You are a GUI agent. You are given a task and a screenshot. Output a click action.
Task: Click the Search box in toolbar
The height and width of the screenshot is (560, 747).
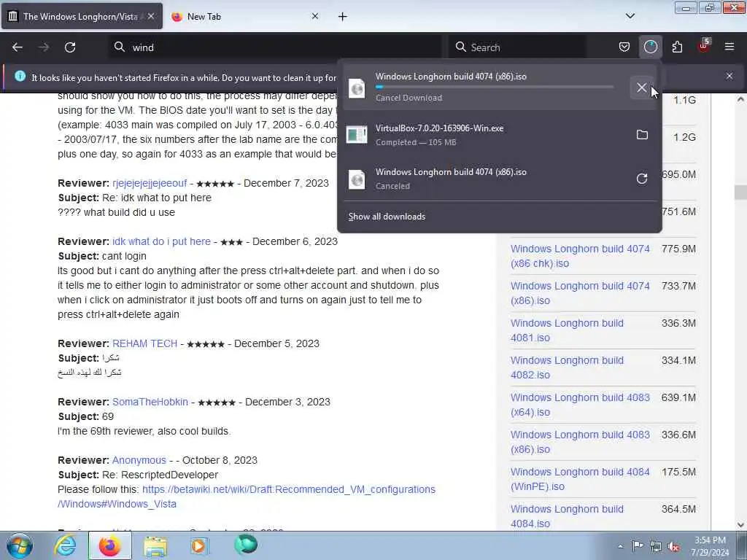[517, 47]
